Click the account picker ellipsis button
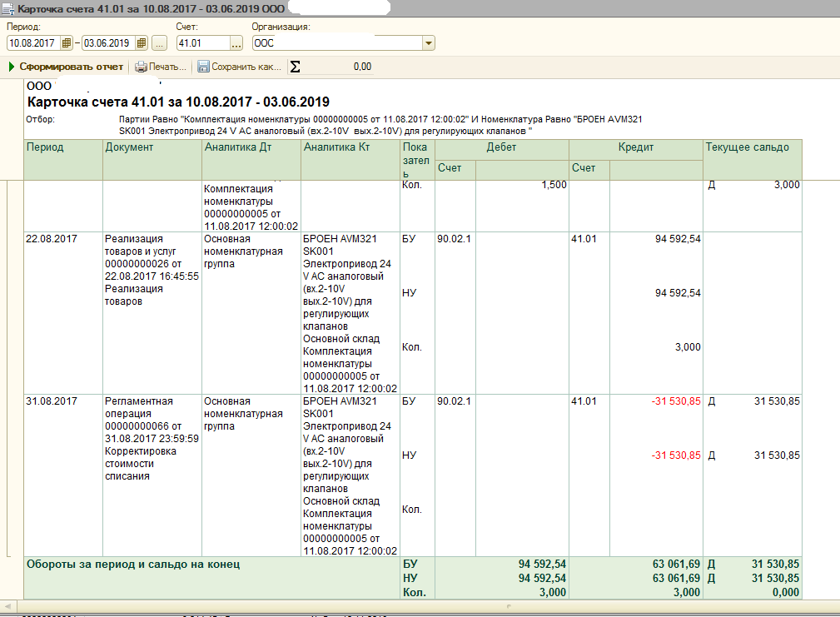Image resolution: width=840 pixels, height=617 pixels. click(236, 43)
